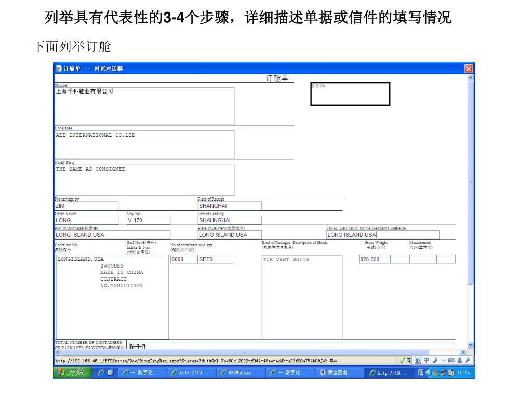Click the system clock showing 10:25

coord(463,373)
